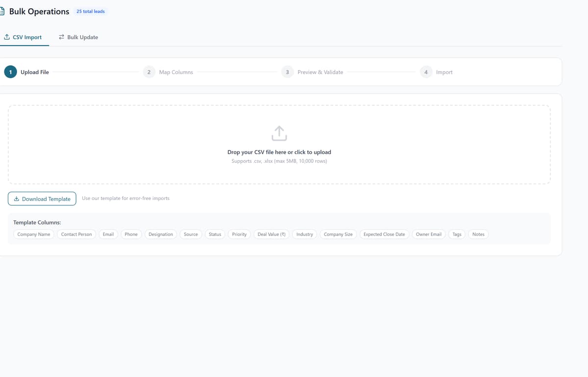Click the '25 total leads' badge
The width and height of the screenshot is (588, 377).
click(x=91, y=11)
